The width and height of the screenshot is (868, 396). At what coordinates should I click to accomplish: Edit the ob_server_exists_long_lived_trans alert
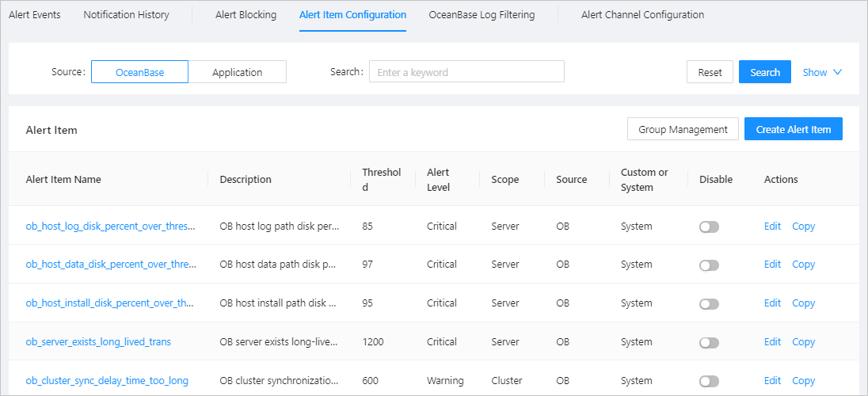tap(772, 342)
